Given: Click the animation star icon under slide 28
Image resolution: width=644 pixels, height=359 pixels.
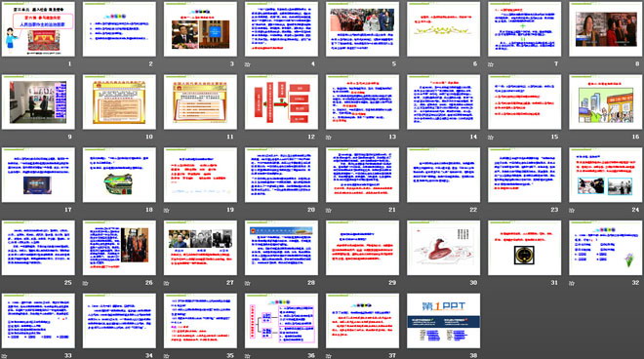Looking at the screenshot, I should pos(247,283).
